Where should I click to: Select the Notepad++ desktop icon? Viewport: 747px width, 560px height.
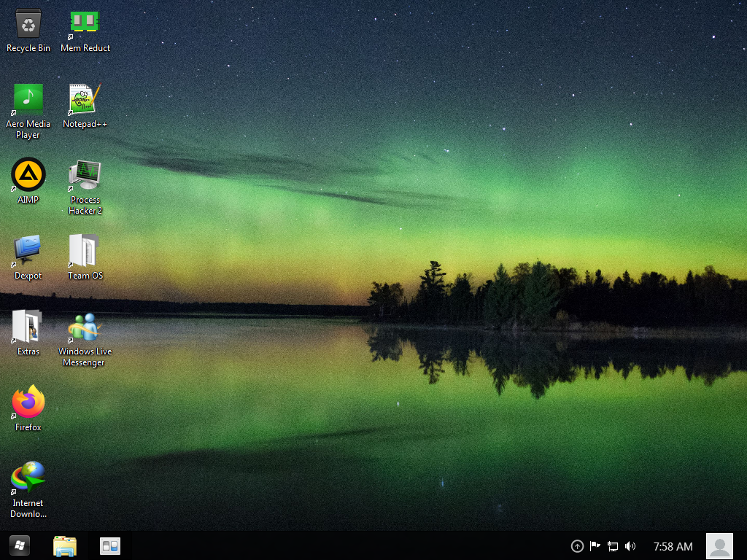point(85,100)
